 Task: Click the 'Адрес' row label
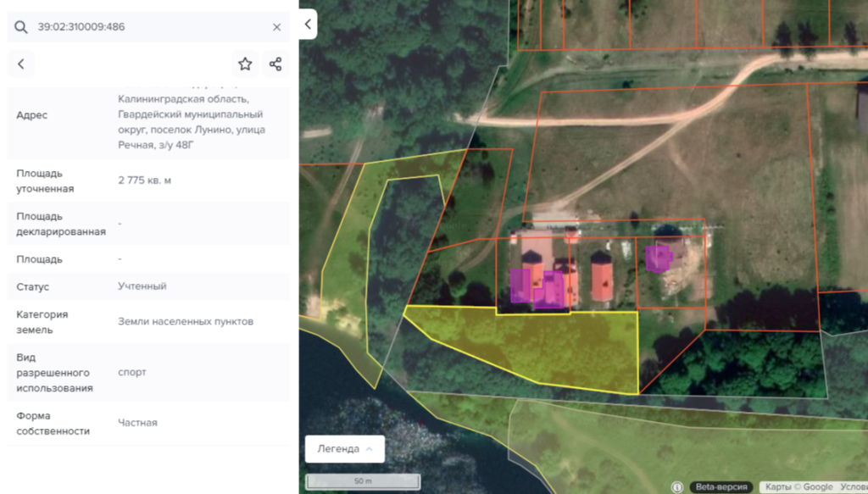31,115
